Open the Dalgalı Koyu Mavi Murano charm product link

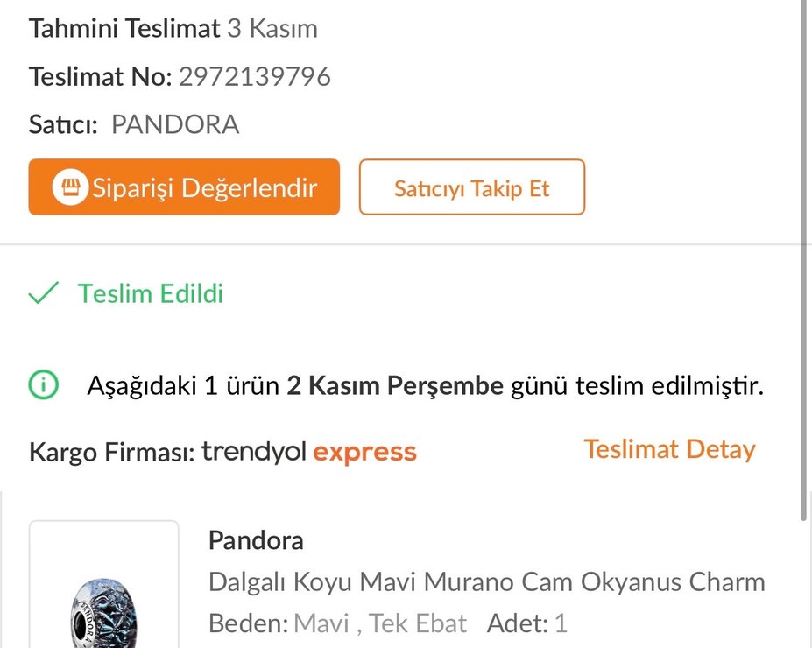pyautogui.click(x=487, y=581)
